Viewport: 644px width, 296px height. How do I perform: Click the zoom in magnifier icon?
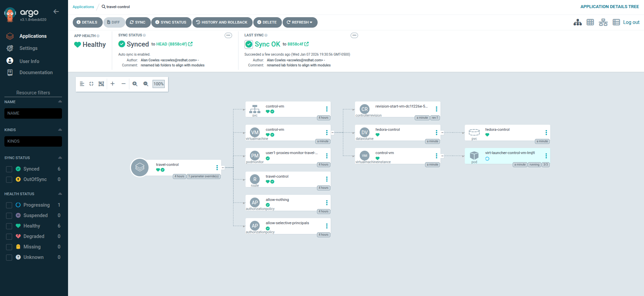click(x=135, y=84)
